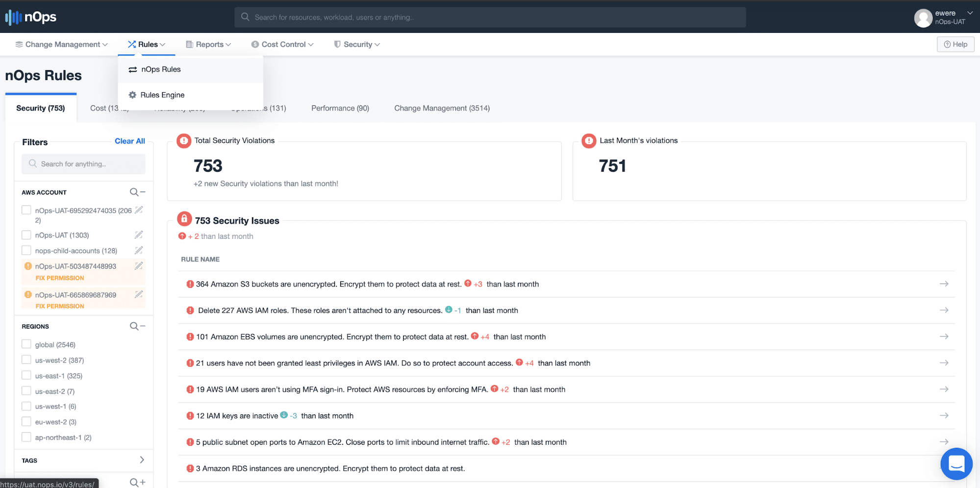Image resolution: width=980 pixels, height=488 pixels.
Task: Click Fix Permission under nOps-UAT-665869687969
Action: pyautogui.click(x=60, y=306)
